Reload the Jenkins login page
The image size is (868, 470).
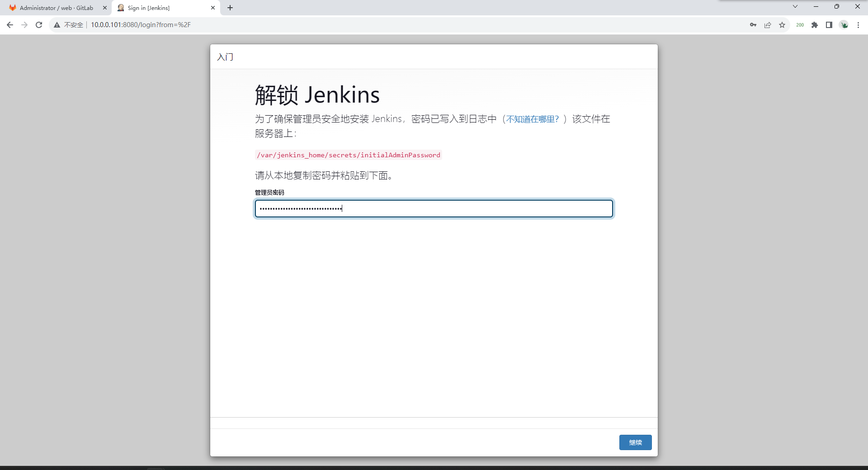pos(39,25)
